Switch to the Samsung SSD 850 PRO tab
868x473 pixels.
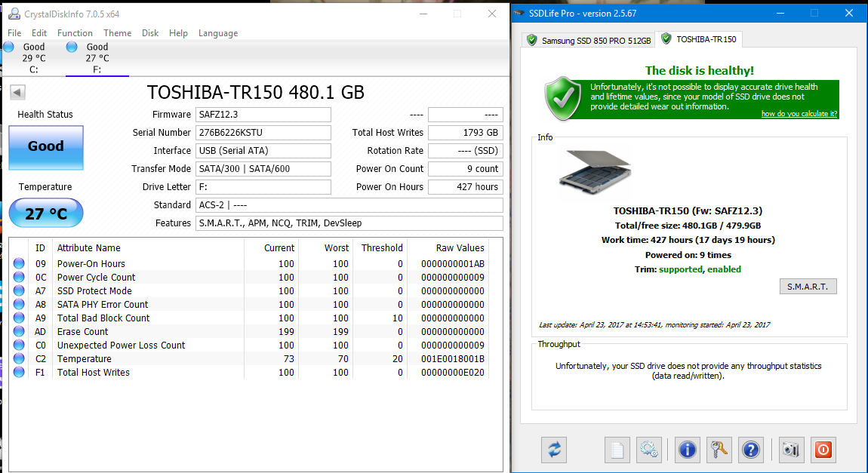point(588,40)
